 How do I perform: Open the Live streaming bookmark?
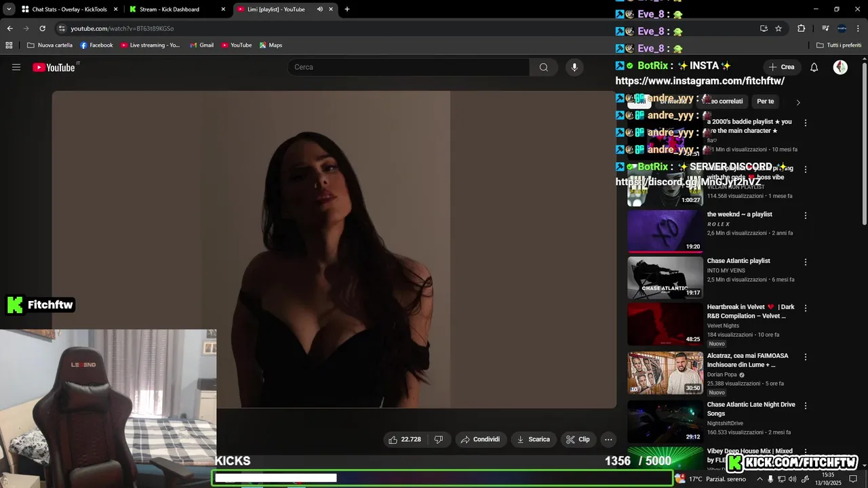coord(150,45)
